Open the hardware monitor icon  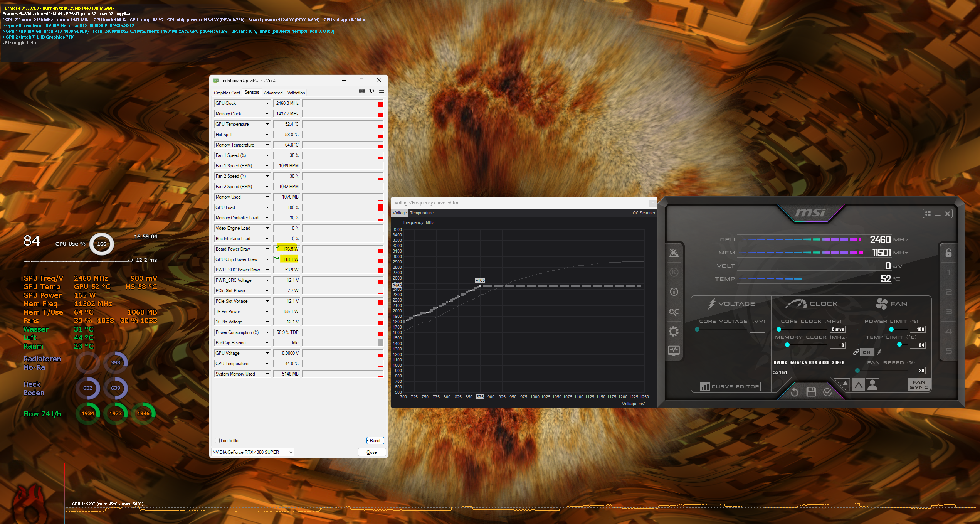[674, 351]
